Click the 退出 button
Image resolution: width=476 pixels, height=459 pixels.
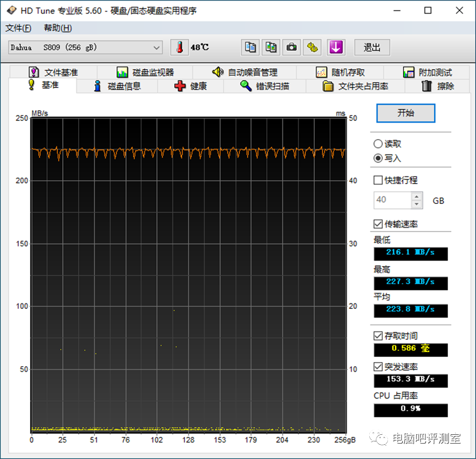tap(372, 48)
